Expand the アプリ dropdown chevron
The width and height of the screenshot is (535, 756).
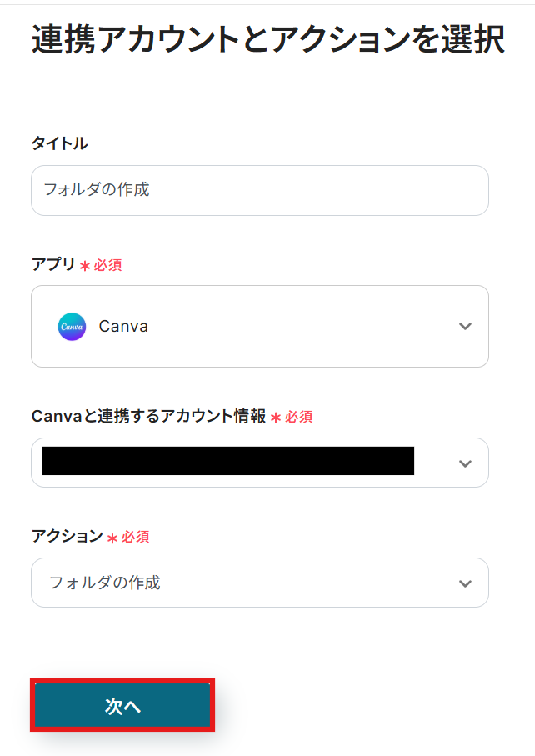[x=465, y=327]
